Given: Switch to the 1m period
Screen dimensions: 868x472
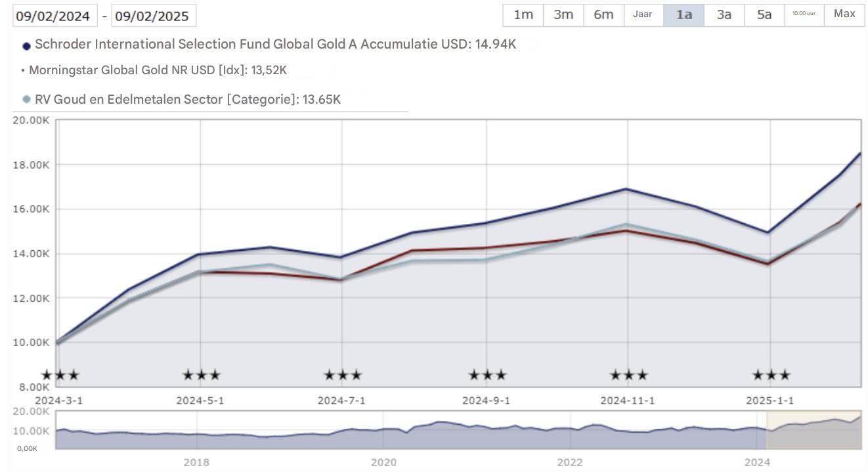Looking at the screenshot, I should tap(523, 14).
